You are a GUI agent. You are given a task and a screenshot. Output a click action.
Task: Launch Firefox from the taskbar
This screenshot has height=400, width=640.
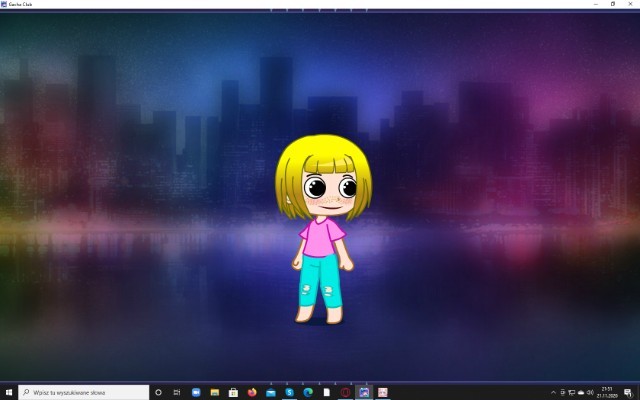click(252, 392)
